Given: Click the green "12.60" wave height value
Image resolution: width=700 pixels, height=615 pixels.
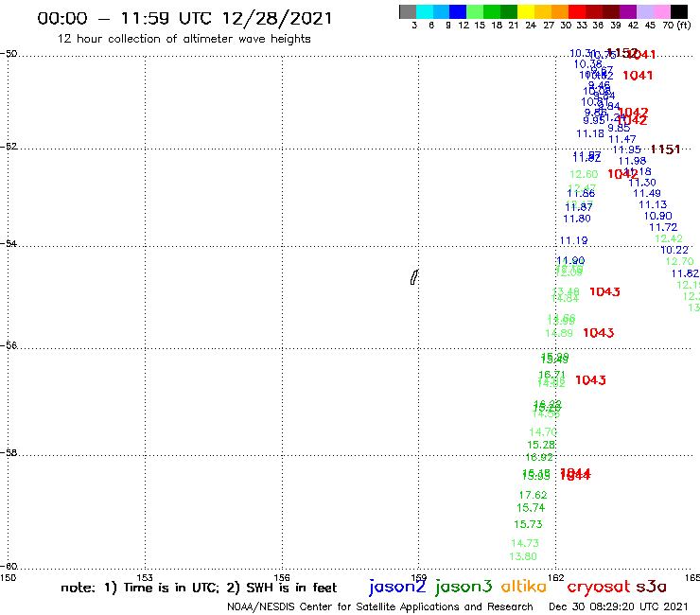Looking at the screenshot, I should 584,175.
